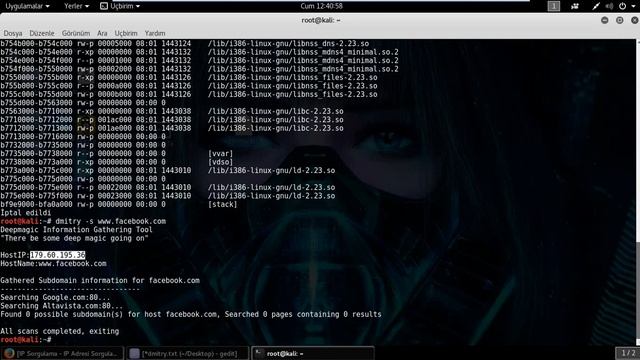The width and height of the screenshot is (640, 360).
Task: Open the Uçbirim menu in terminal menubar
Action: click(x=126, y=33)
